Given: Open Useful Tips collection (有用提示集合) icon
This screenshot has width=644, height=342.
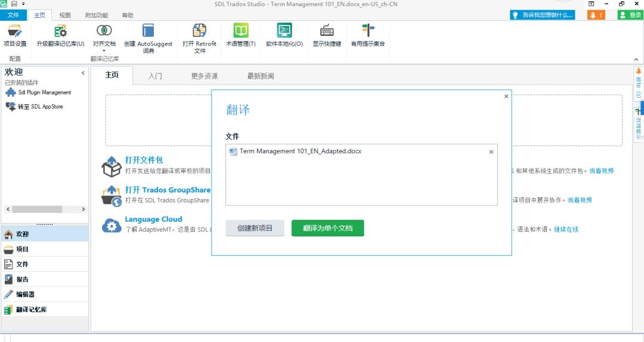Looking at the screenshot, I should click(367, 30).
